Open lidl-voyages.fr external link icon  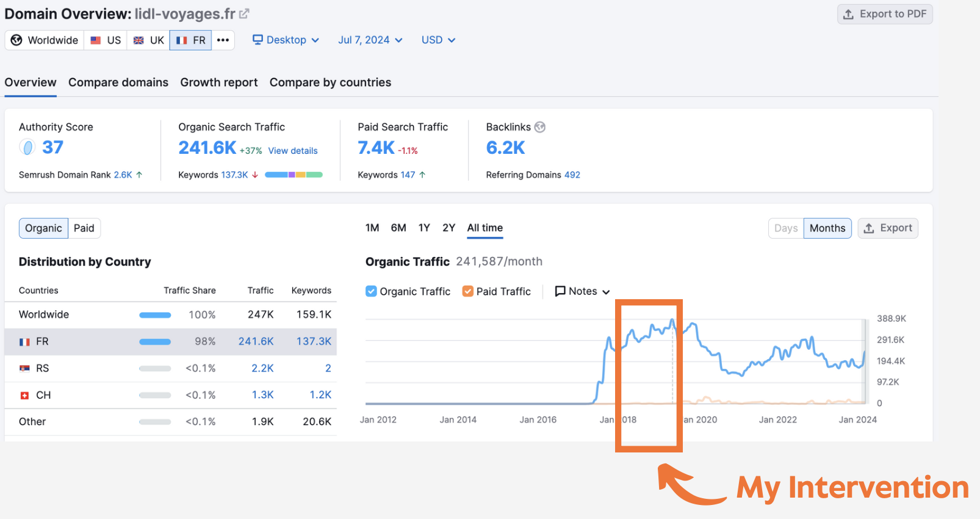[x=244, y=13]
